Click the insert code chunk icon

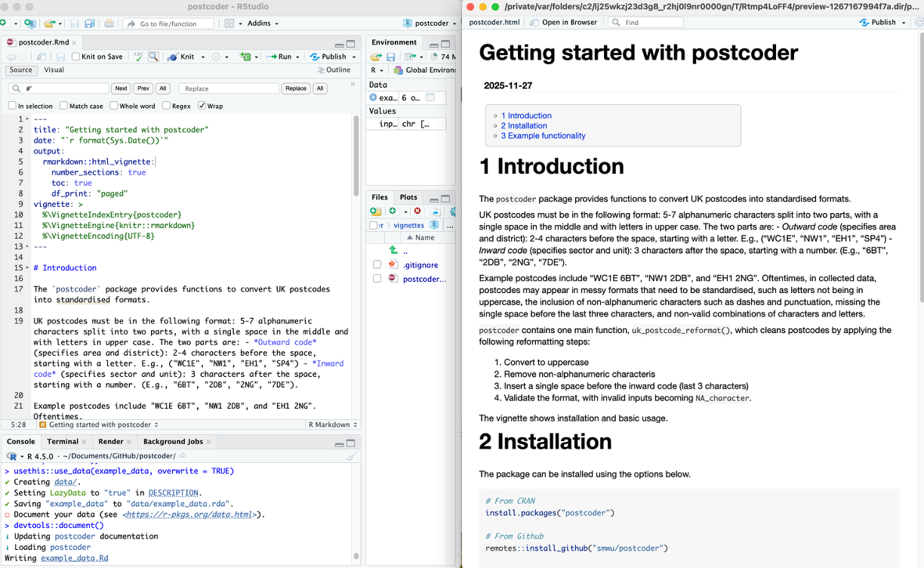245,57
